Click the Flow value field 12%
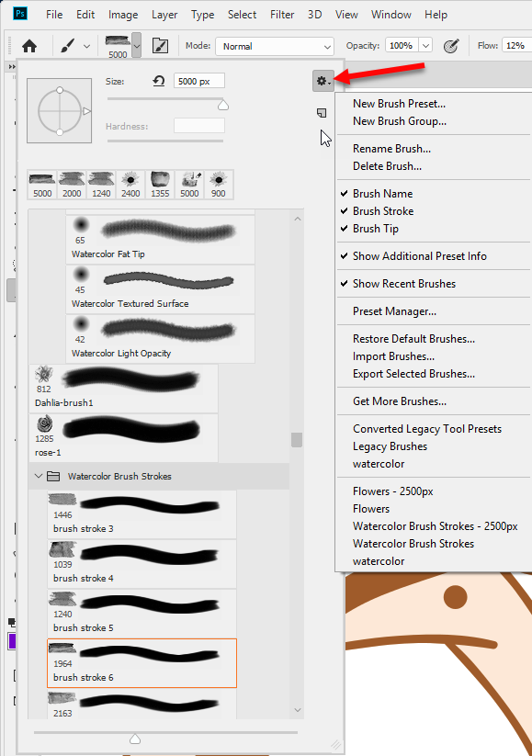This screenshot has width=532, height=756. pyautogui.click(x=516, y=46)
